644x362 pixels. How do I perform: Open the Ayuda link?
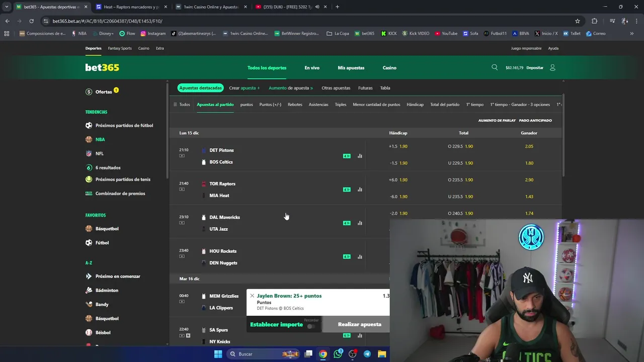tap(553, 48)
